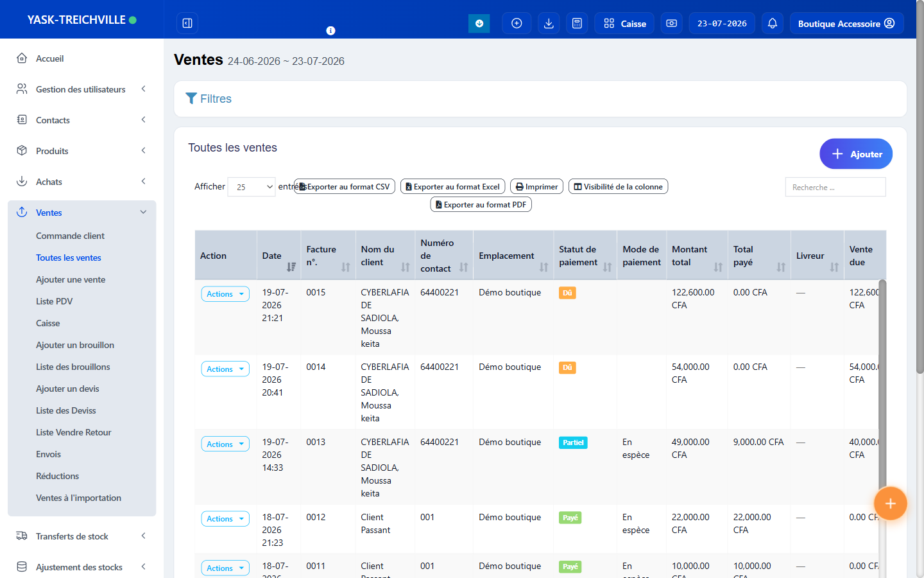Open Actions dropdown for invoice 0015
This screenshot has height=578, width=924.
pos(225,294)
